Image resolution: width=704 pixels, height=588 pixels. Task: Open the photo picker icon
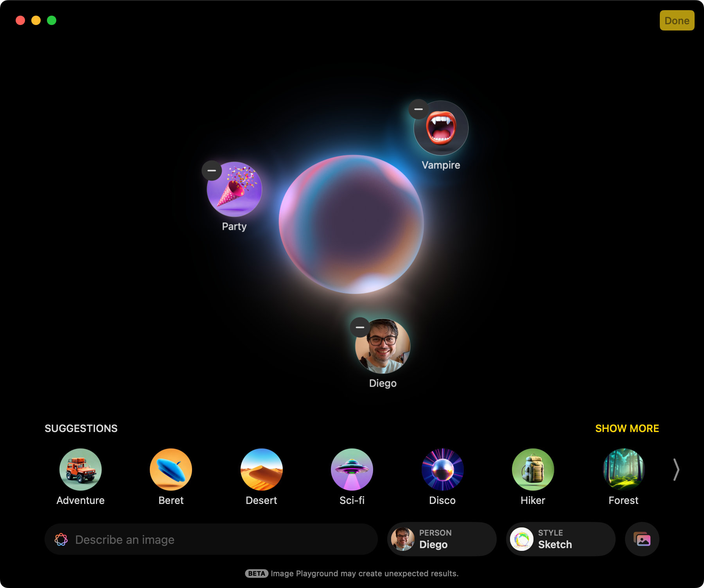click(x=642, y=539)
